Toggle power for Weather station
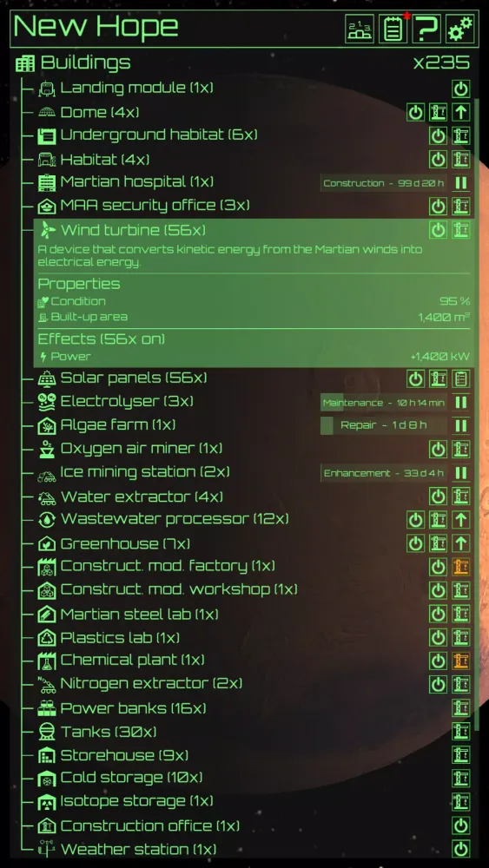489x868 pixels. pos(460,849)
